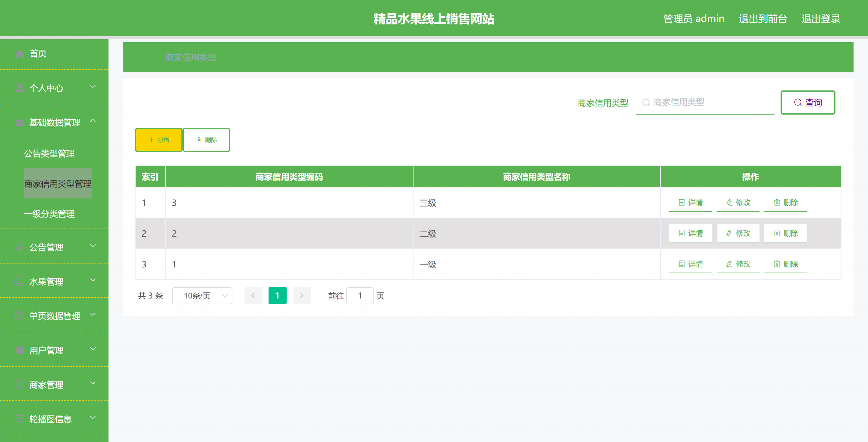Click 修改 for the 三级 row

(x=738, y=203)
